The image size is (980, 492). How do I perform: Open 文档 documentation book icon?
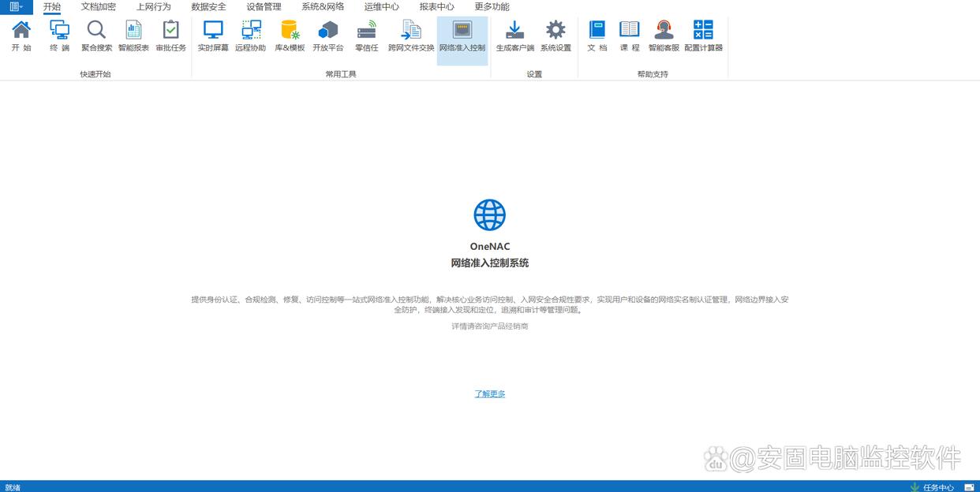(597, 36)
